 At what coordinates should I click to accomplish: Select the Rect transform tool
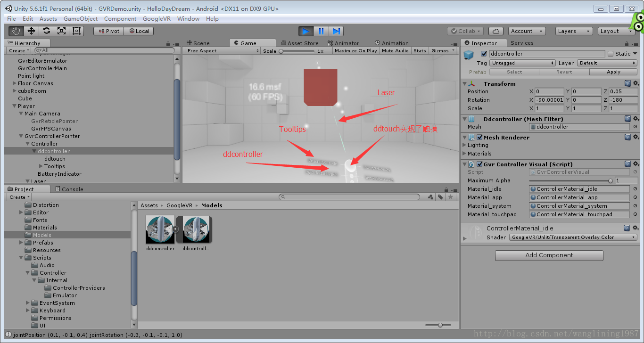[x=76, y=31]
